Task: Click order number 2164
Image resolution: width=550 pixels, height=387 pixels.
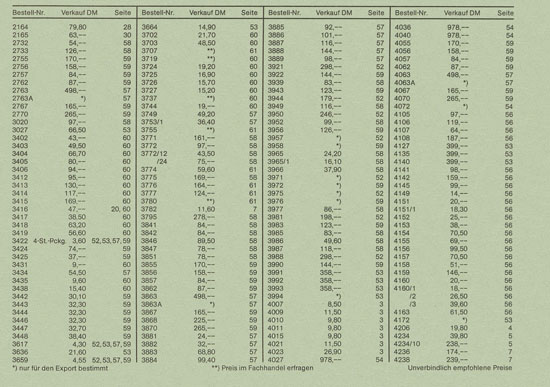Action: (x=20, y=27)
